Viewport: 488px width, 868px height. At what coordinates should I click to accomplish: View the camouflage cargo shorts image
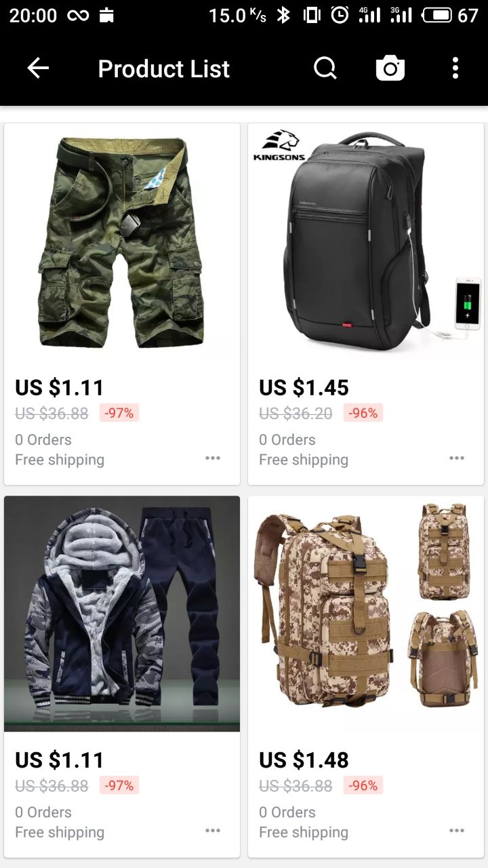tap(122, 241)
